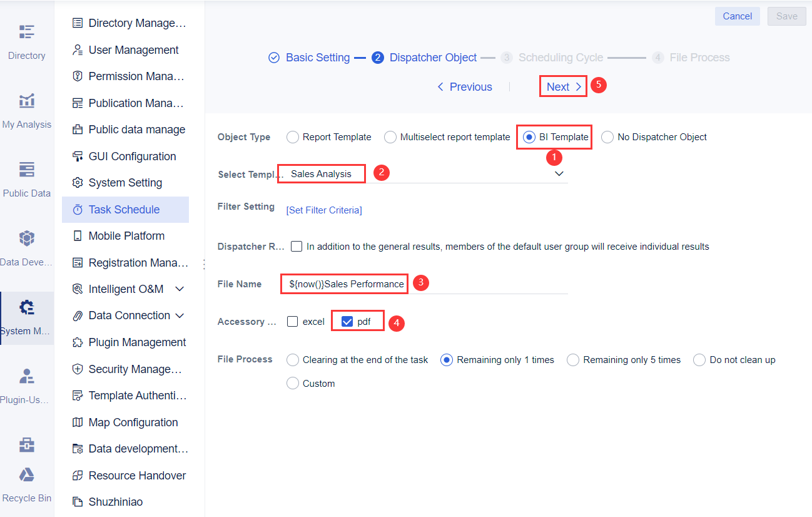This screenshot has width=812, height=517.
Task: Select the My Analysis sidebar icon
Action: 26,108
